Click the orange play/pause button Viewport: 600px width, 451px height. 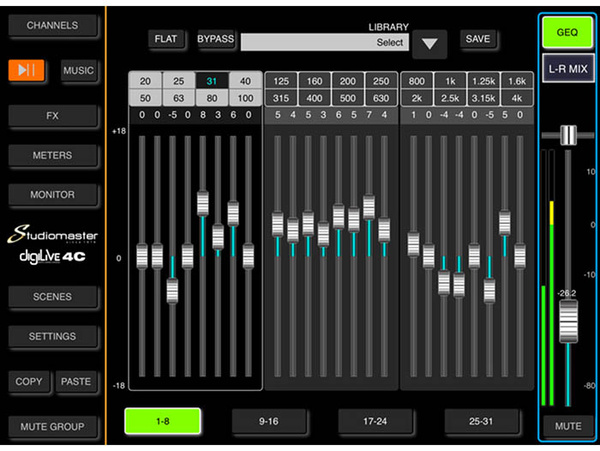pyautogui.click(x=26, y=70)
